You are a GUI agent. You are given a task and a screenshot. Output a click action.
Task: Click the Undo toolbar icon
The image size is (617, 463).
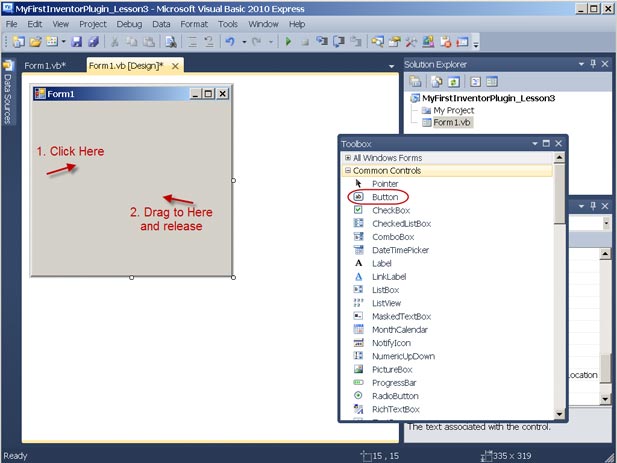tap(229, 42)
